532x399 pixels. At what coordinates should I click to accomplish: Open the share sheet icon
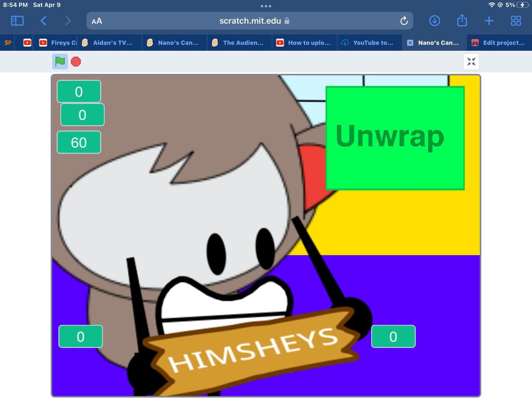pos(462,20)
